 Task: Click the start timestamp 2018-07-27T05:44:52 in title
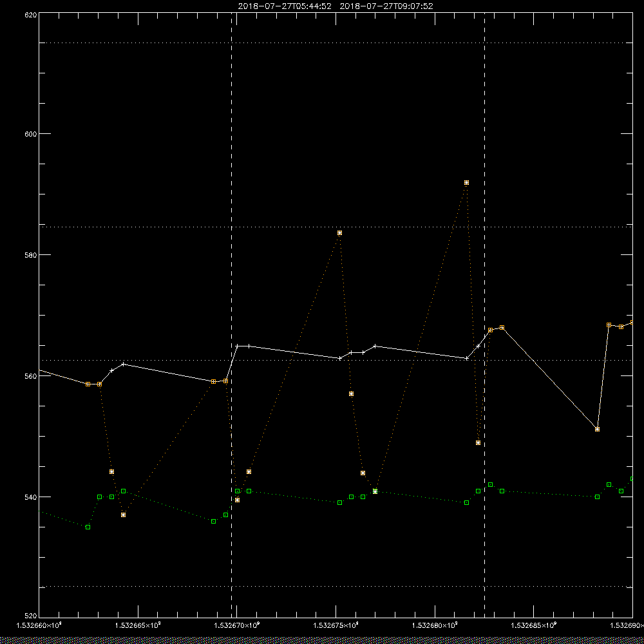click(x=285, y=6)
